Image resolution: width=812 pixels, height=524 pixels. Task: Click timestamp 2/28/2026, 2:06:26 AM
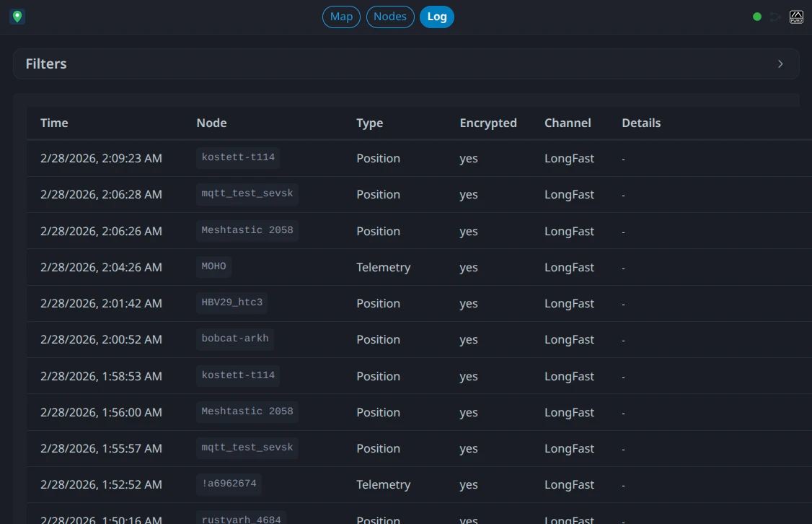(x=101, y=231)
